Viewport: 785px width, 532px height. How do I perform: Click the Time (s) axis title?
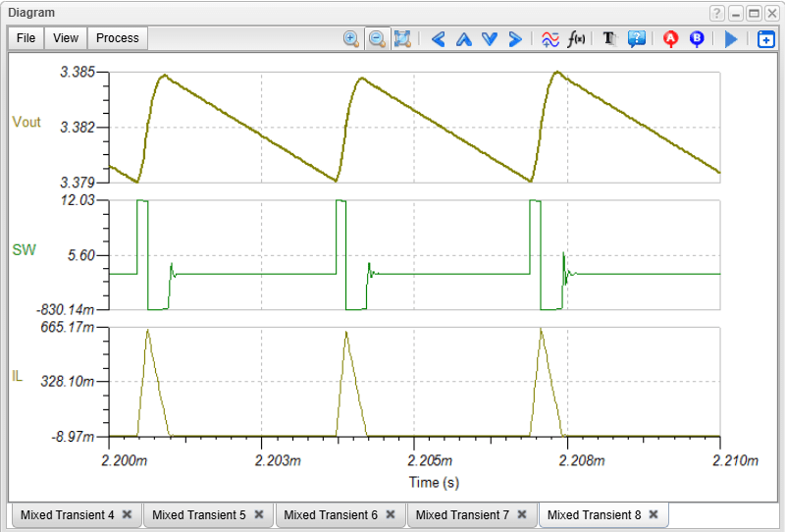[x=434, y=482]
